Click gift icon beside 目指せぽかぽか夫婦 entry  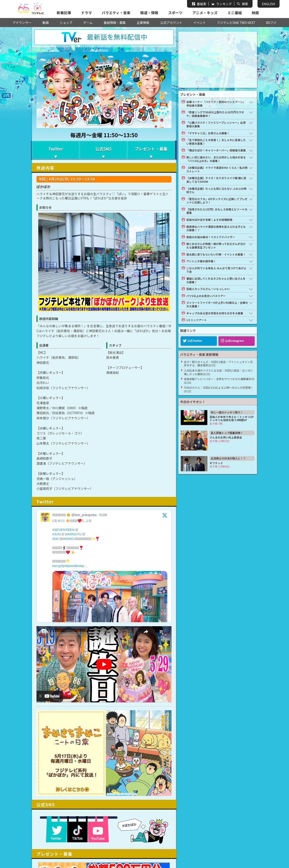[x=183, y=219]
